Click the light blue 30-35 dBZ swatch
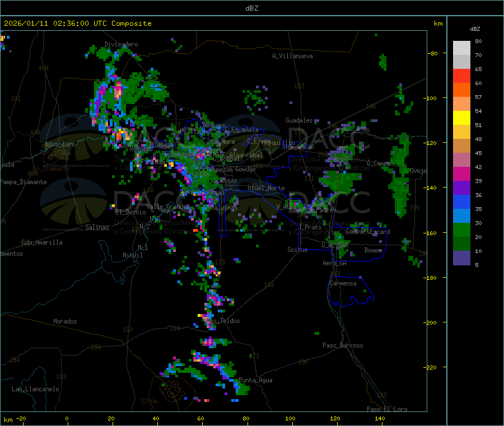The height and width of the screenshot is (426, 504). tap(461, 216)
